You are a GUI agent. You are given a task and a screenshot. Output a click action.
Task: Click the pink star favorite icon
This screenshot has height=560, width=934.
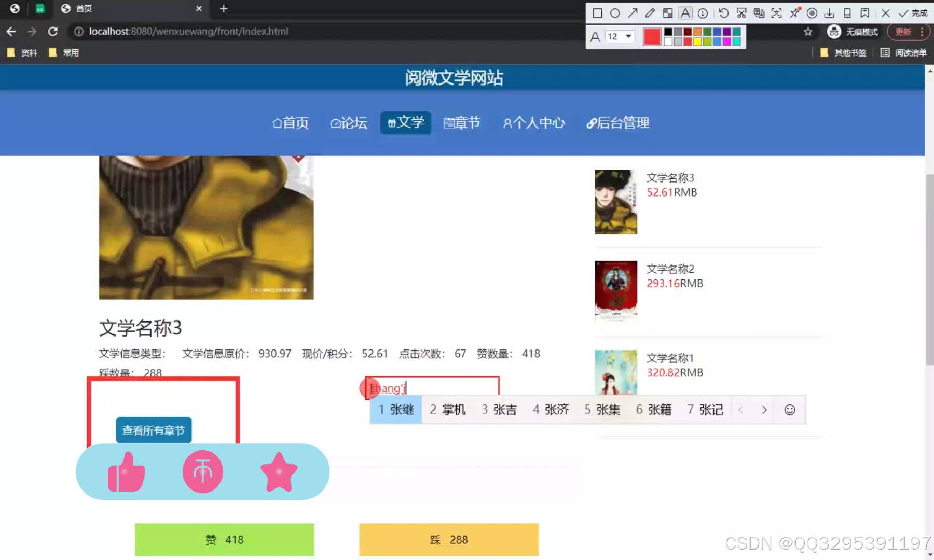279,472
